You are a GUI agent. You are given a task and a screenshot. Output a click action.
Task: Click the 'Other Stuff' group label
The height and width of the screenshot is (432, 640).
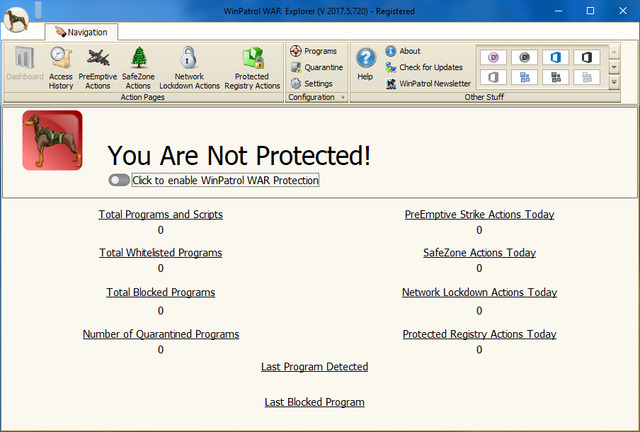click(x=484, y=97)
